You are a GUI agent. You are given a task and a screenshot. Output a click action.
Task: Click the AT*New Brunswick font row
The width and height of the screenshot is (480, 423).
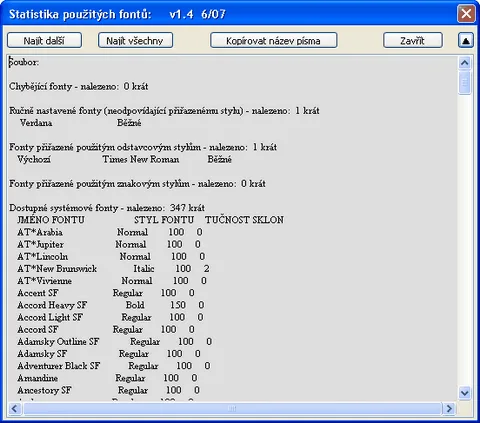[x=113, y=269]
